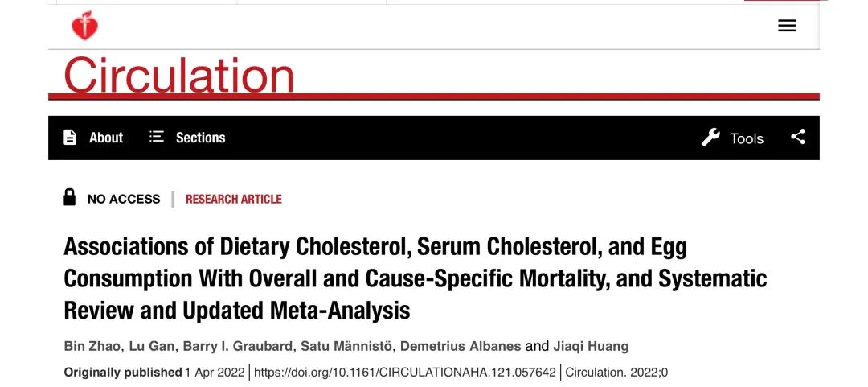Click the No Access padlock icon
868x387 pixels.
tap(69, 197)
